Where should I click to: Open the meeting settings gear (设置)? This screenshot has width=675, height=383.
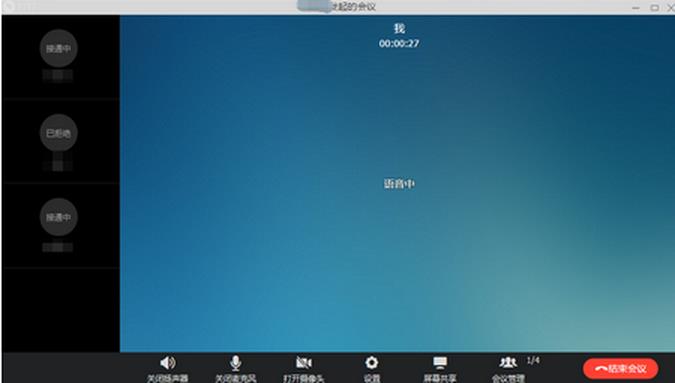click(372, 369)
